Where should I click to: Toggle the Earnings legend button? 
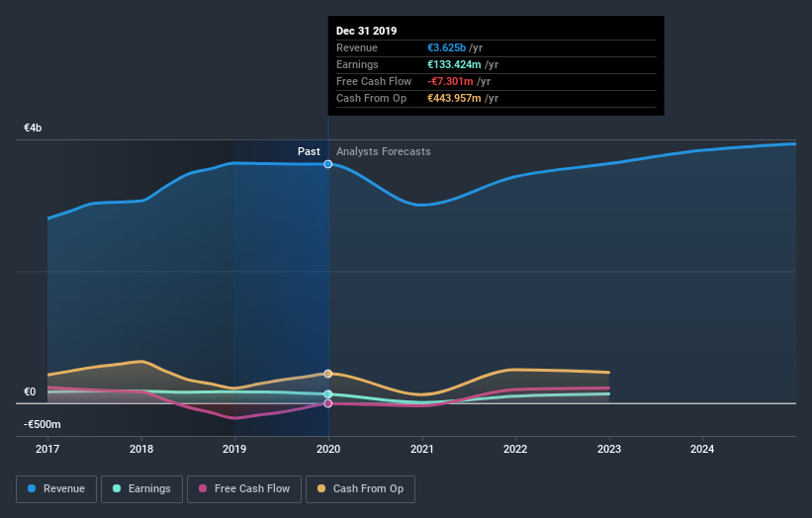141,489
